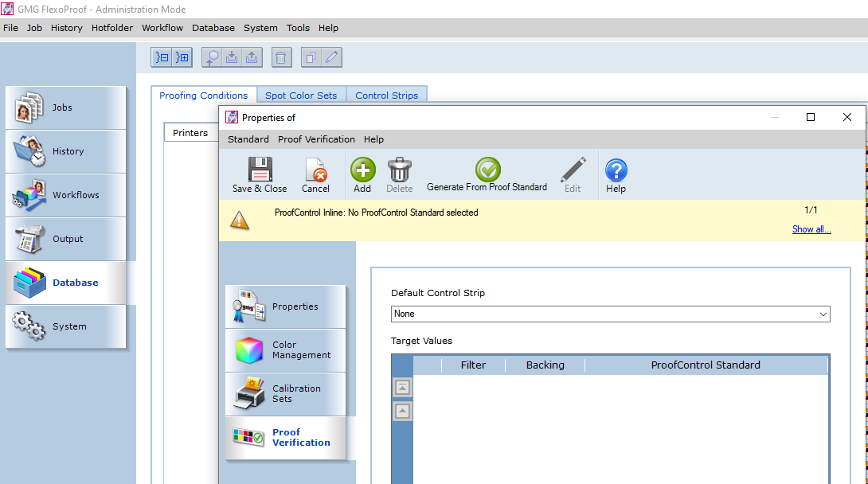Image resolution: width=868 pixels, height=484 pixels.
Task: Open the Help menu in Properties dialog
Action: (x=373, y=139)
